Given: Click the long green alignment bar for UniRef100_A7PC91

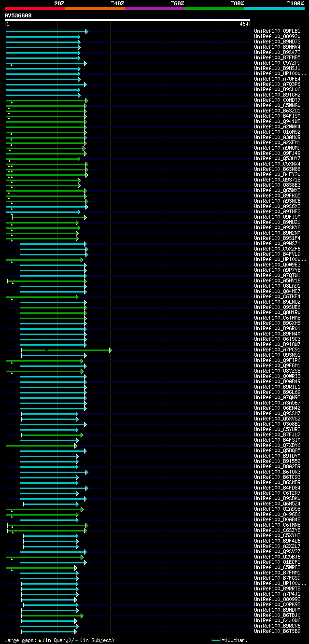Looking at the screenshot, I should point(66,350).
